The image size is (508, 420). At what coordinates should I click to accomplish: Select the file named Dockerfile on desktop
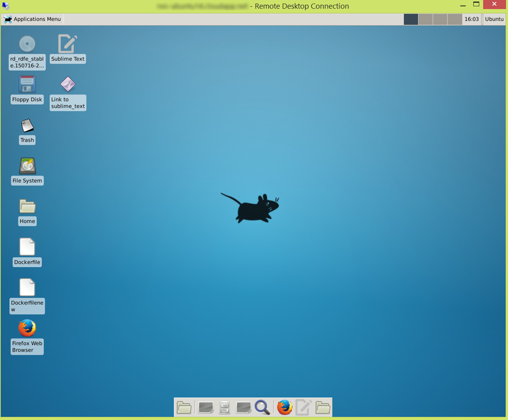tap(27, 247)
